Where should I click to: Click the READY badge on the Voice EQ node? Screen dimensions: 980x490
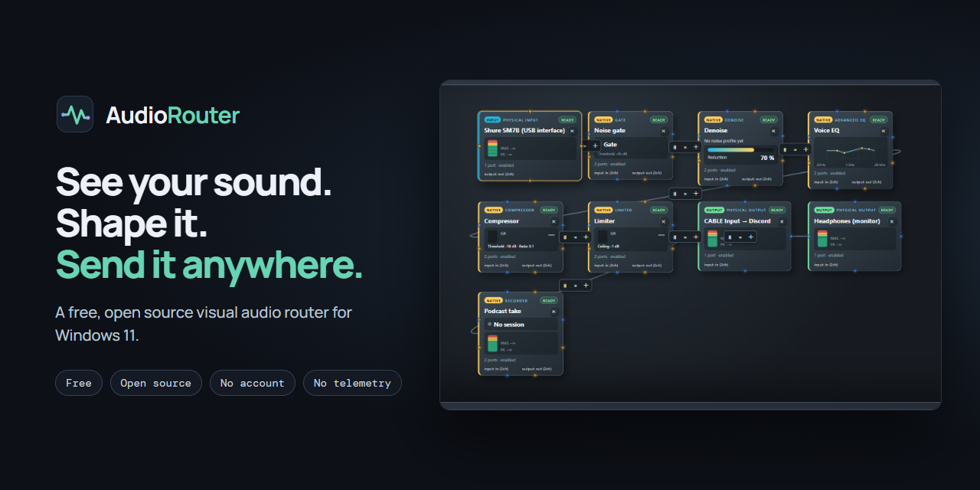(x=879, y=119)
